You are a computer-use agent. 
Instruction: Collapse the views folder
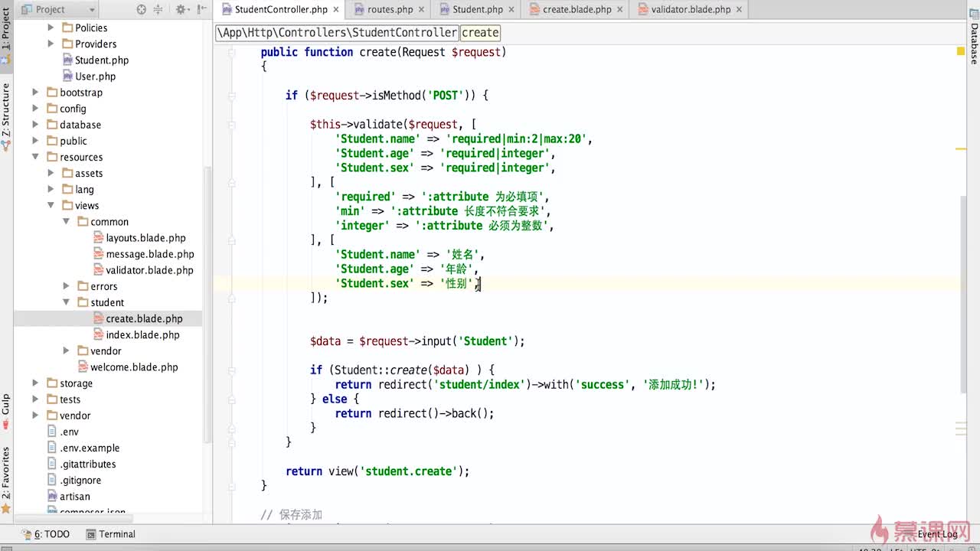pyautogui.click(x=51, y=205)
